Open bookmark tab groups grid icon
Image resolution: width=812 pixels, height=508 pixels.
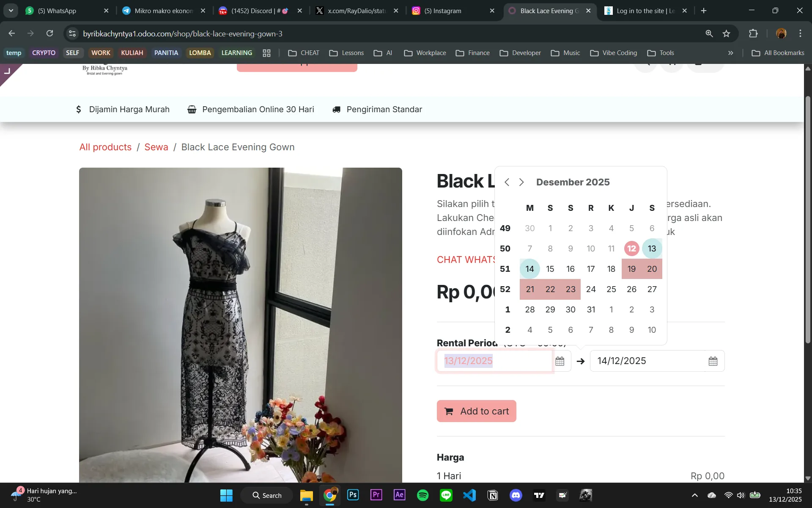266,53
